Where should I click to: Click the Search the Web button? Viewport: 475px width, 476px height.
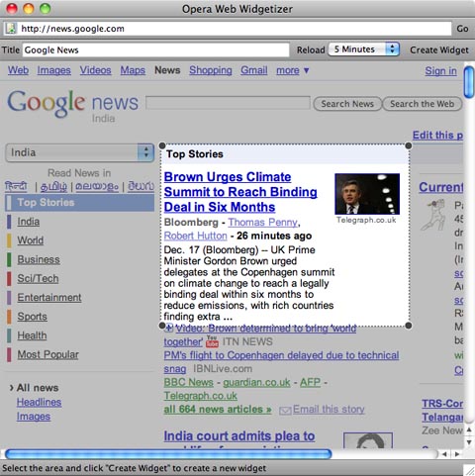coord(422,104)
